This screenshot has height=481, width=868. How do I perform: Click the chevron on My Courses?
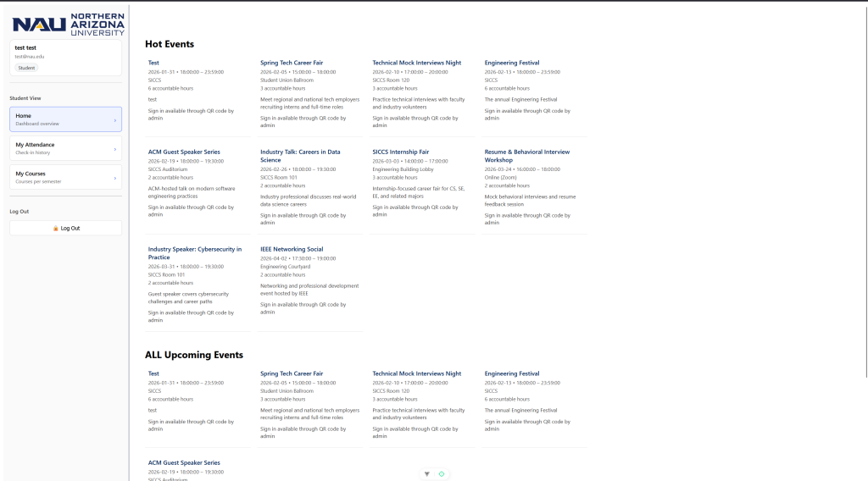pos(115,178)
